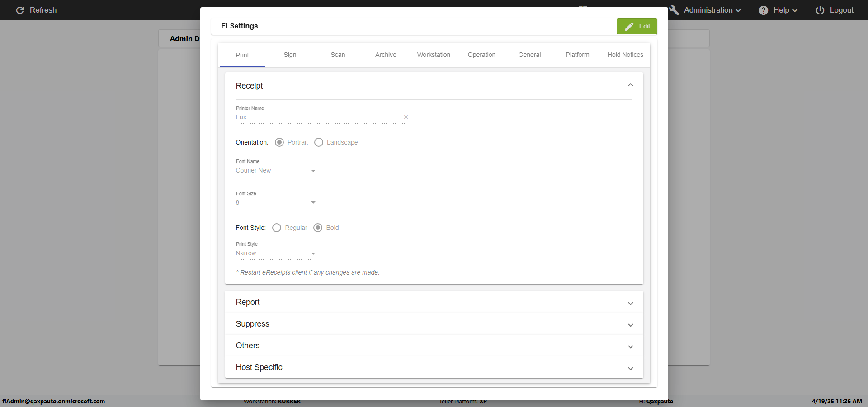868x407 pixels.
Task: Clear the Printer Name with X icon
Action: tap(406, 117)
